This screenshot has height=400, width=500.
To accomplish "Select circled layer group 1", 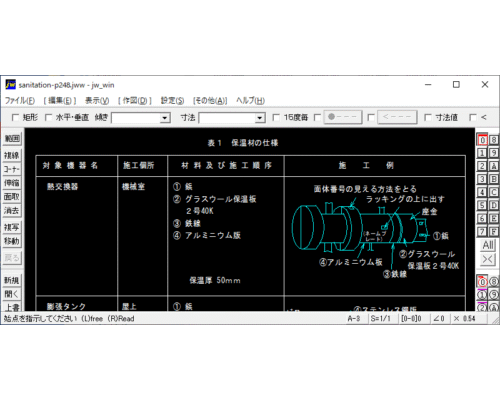I will [x=482, y=295].
